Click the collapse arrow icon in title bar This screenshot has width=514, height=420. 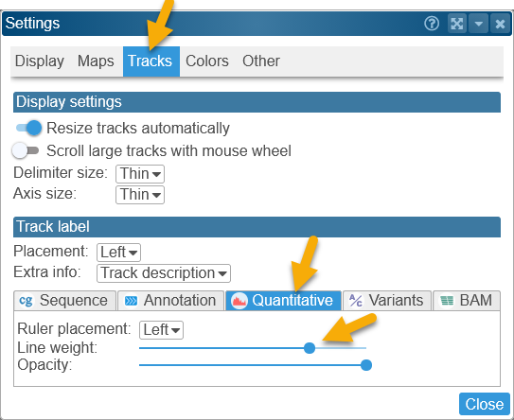(x=479, y=24)
